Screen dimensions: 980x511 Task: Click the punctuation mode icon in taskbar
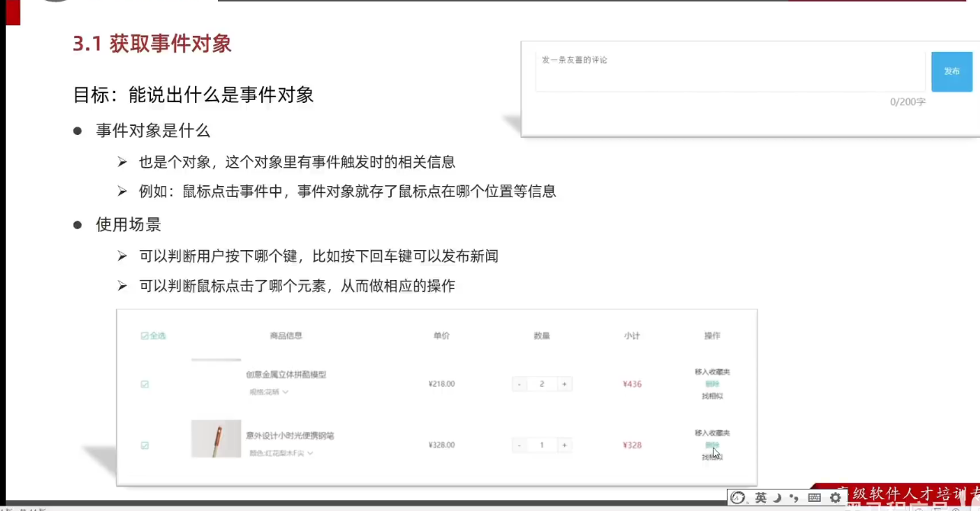coord(793,497)
